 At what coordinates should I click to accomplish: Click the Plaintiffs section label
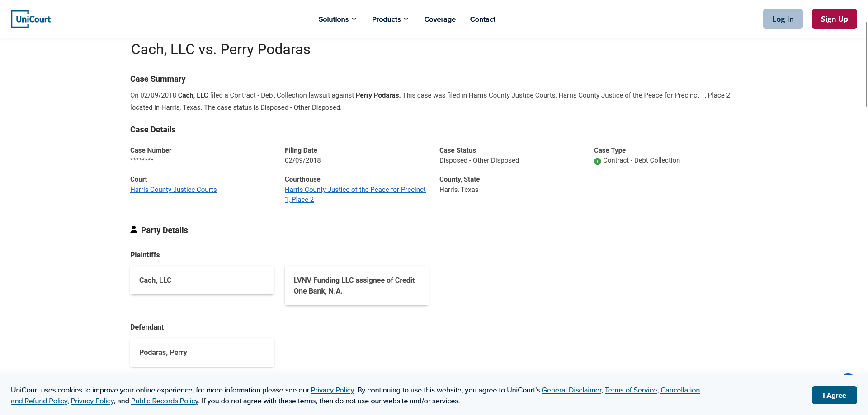tap(145, 255)
